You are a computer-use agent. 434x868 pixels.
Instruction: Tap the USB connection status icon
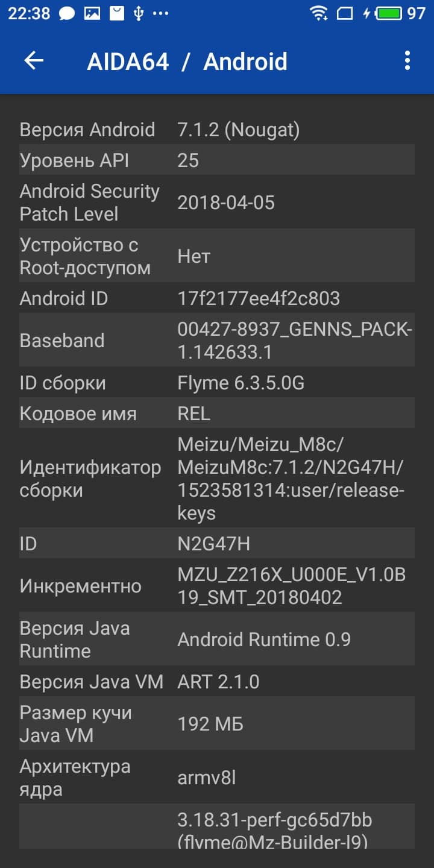pyautogui.click(x=139, y=13)
